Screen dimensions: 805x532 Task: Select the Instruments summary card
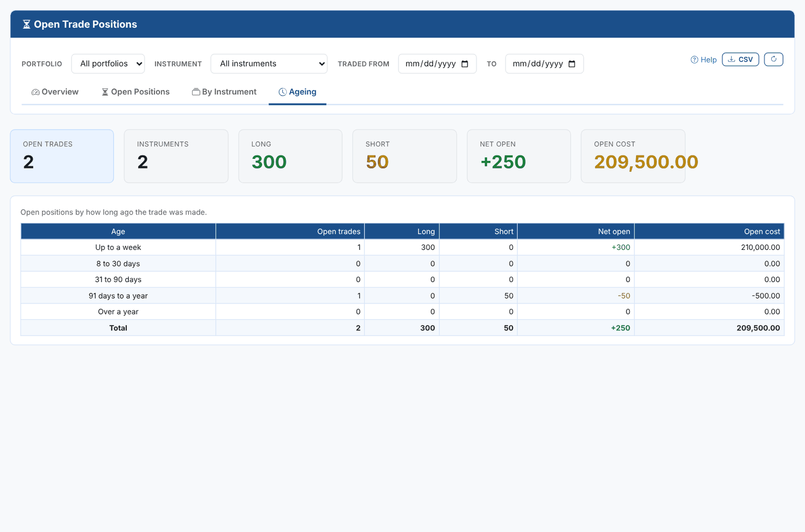[x=176, y=156]
